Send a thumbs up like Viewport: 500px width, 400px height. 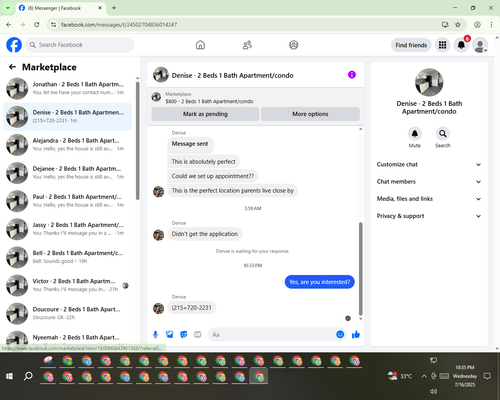356,334
